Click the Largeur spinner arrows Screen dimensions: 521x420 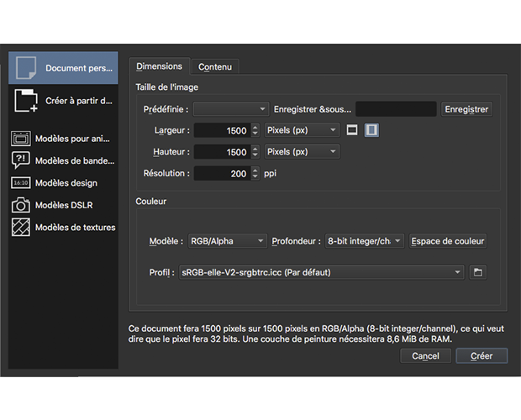point(255,130)
